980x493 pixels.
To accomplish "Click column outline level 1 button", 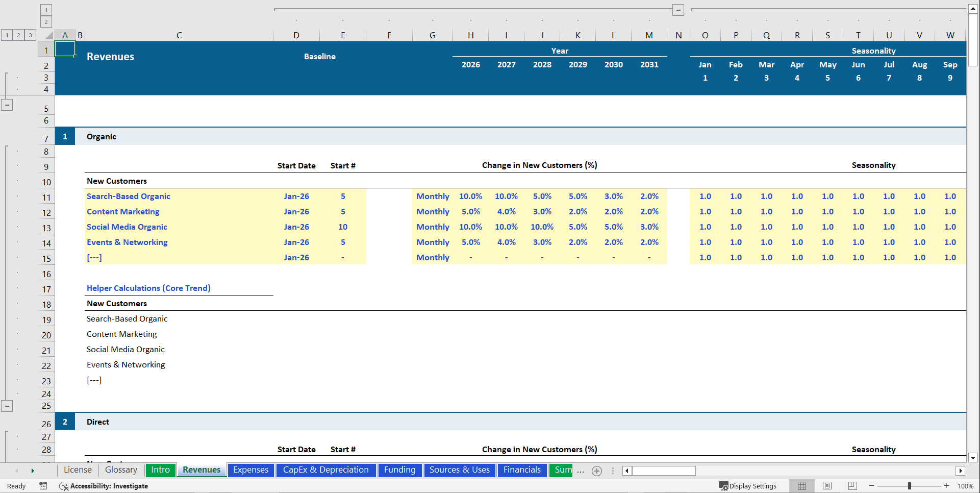I will pos(46,9).
